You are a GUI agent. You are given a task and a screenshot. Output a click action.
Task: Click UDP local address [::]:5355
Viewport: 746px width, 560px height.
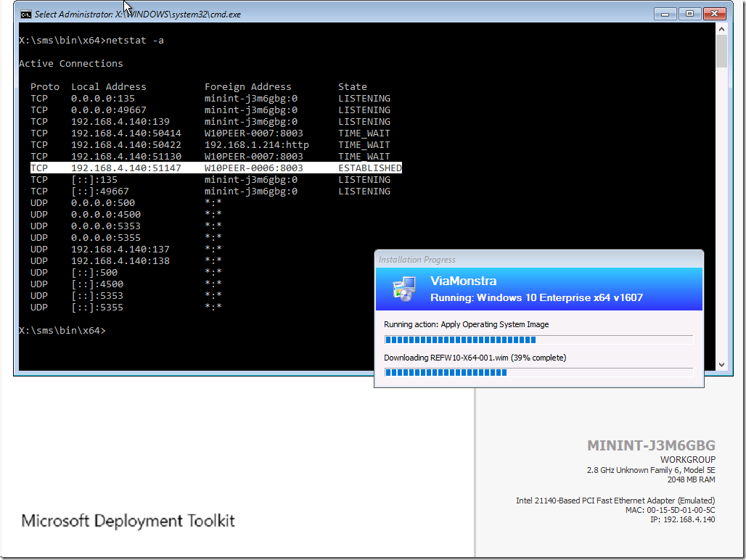(x=97, y=308)
